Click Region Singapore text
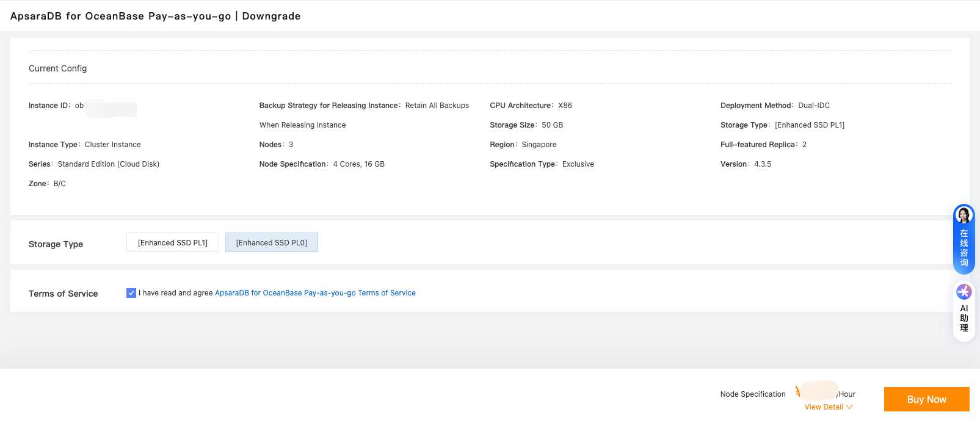 [x=523, y=145]
